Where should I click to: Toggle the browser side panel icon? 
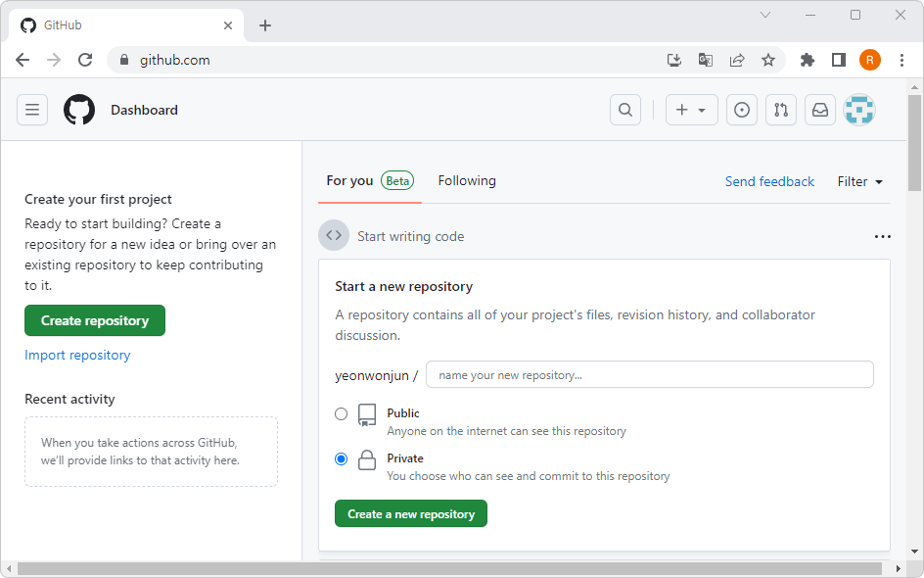tap(839, 60)
